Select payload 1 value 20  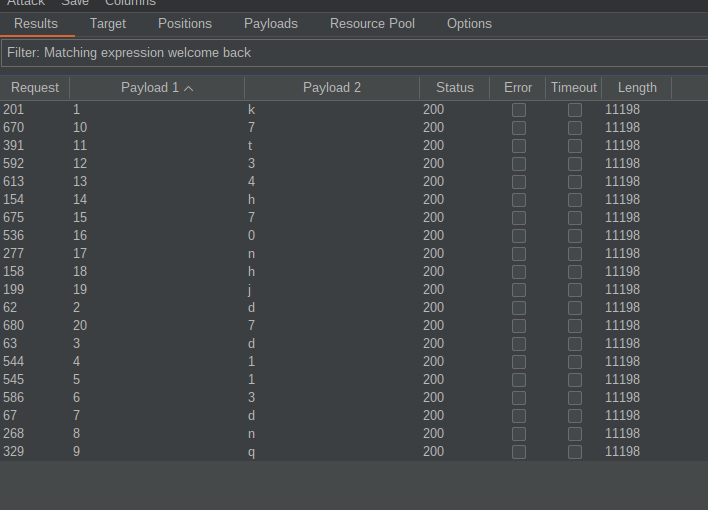[80, 326]
